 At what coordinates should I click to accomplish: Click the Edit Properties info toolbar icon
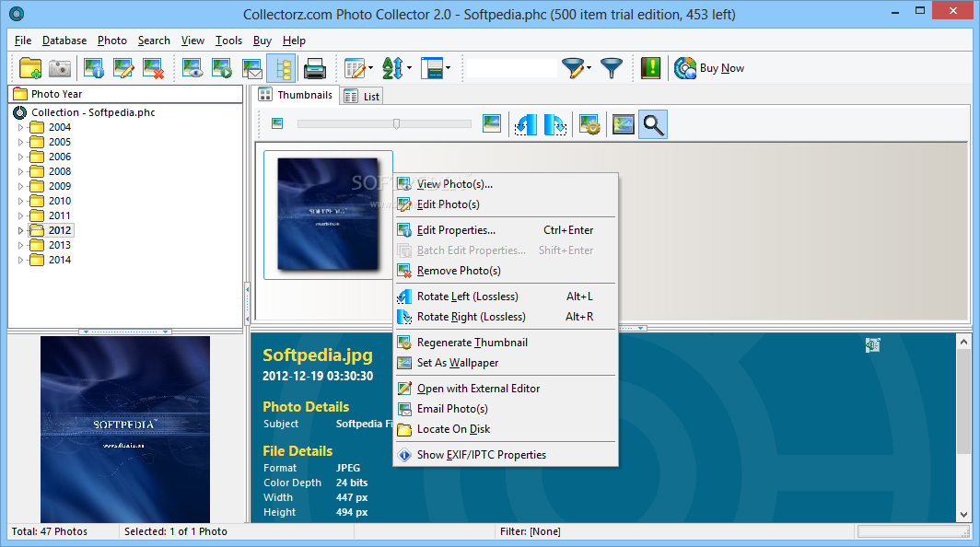(94, 68)
